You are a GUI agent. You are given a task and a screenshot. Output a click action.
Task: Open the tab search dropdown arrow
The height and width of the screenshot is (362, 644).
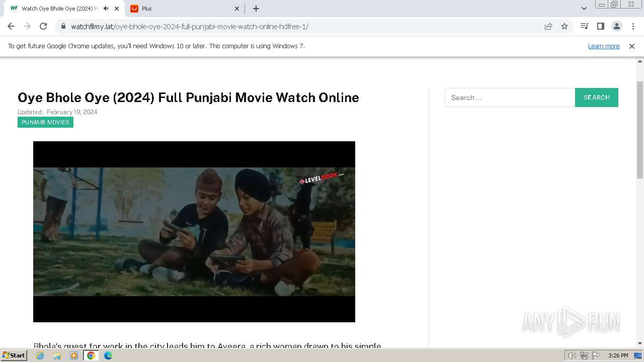coord(584,9)
